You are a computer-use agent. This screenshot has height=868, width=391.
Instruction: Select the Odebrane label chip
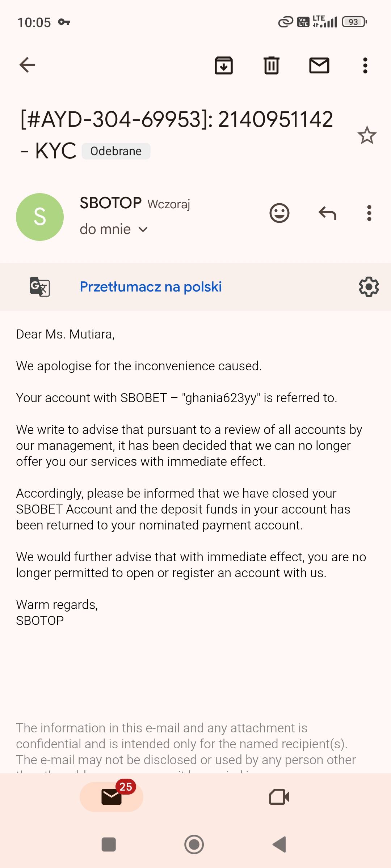(116, 151)
